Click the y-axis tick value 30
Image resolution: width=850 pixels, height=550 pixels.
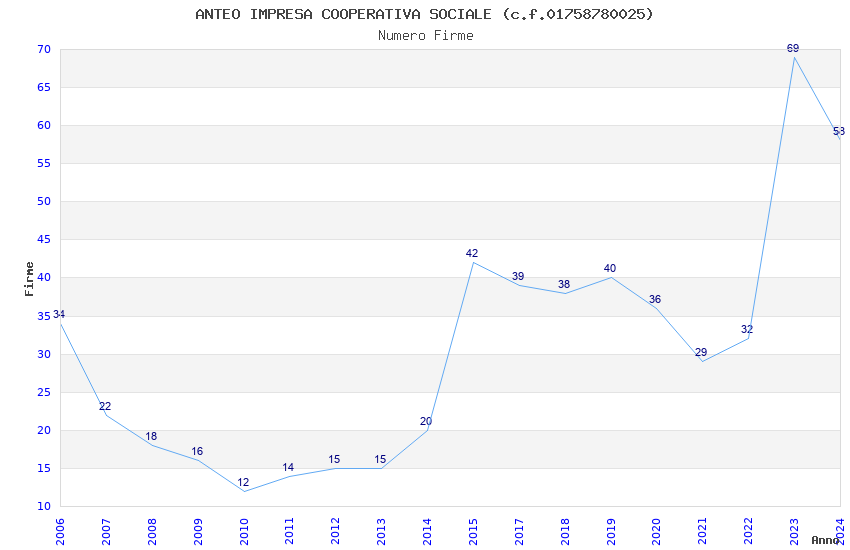click(x=44, y=354)
